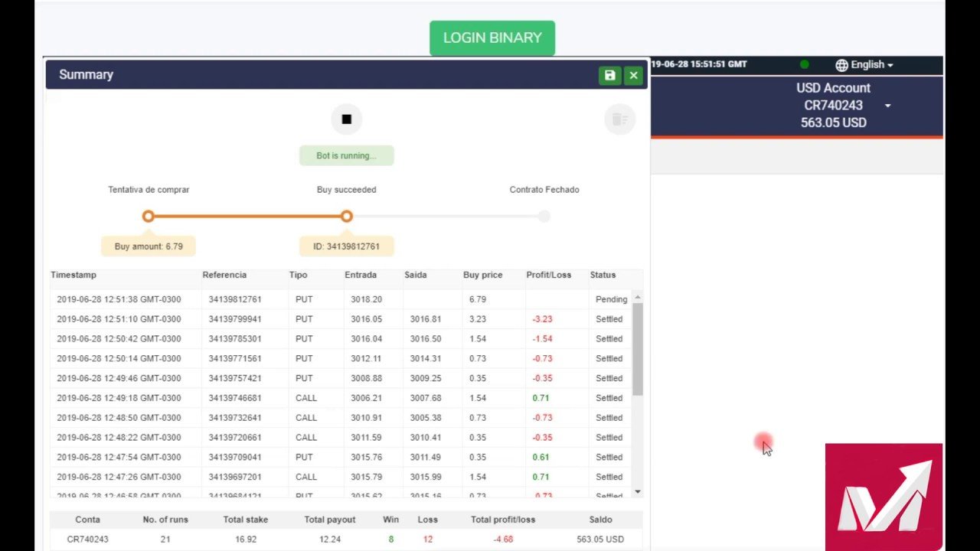
Task: Click the server time 15:51:51 GMT
Action: click(x=718, y=64)
